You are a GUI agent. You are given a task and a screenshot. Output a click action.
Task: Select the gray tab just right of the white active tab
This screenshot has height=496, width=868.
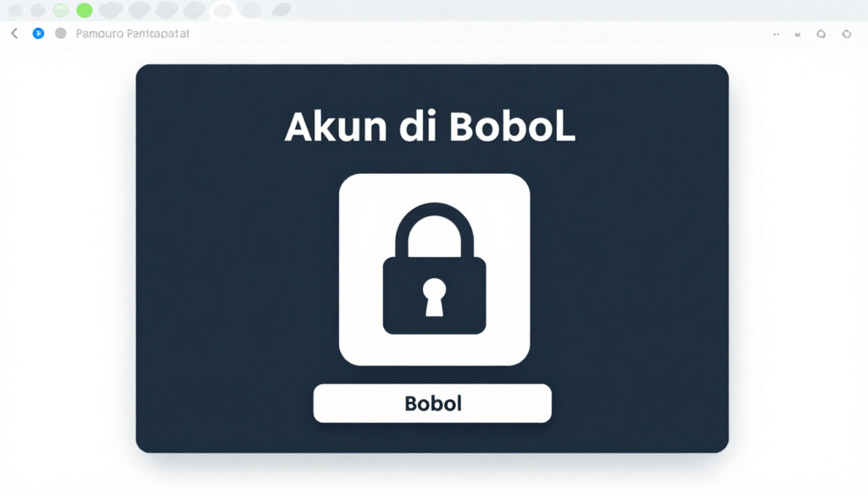point(251,9)
